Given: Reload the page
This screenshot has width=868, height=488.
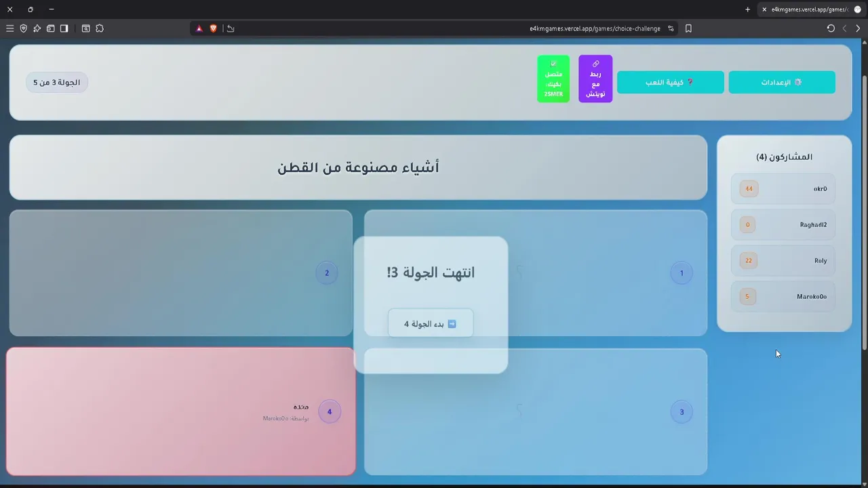Looking at the screenshot, I should [x=831, y=28].
